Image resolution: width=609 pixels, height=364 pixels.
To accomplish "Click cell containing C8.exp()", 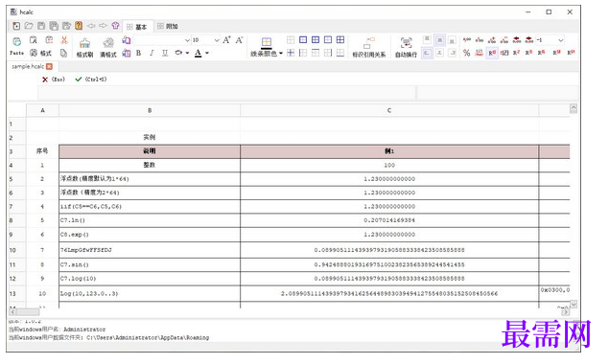I will point(150,235).
